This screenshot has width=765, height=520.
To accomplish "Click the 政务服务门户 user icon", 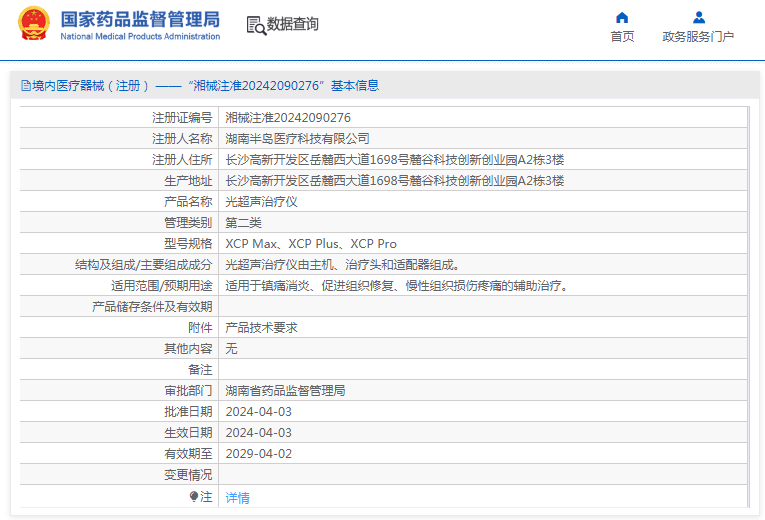I will (x=699, y=18).
